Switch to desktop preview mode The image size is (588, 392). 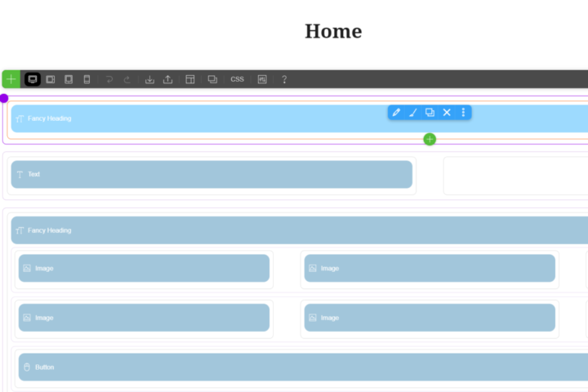(33, 79)
